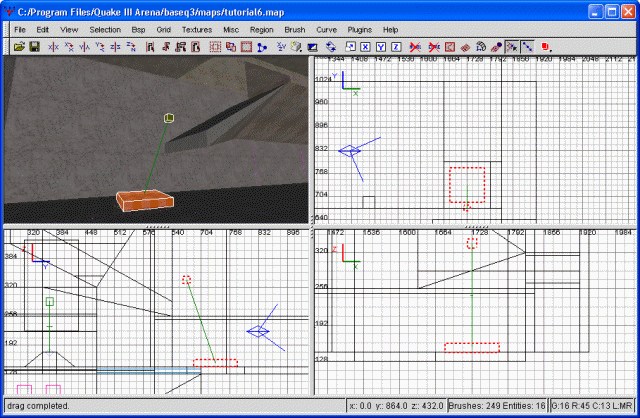Screen dimensions: 640x418
Task: Click the green entity box in side view
Action: pyautogui.click(x=50, y=302)
